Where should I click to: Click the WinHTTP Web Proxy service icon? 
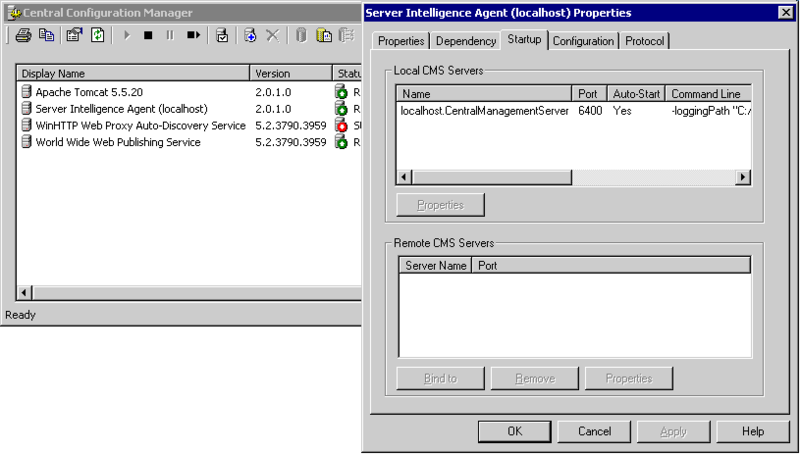(x=26, y=125)
